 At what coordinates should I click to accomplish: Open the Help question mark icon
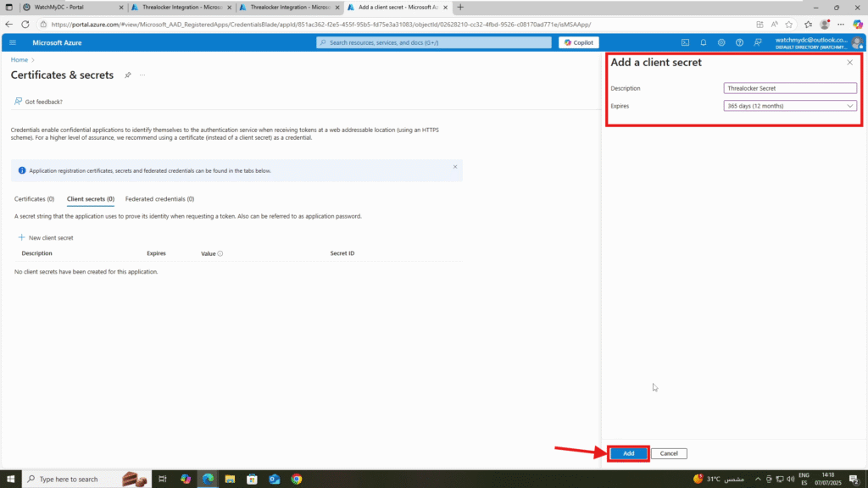tap(739, 42)
